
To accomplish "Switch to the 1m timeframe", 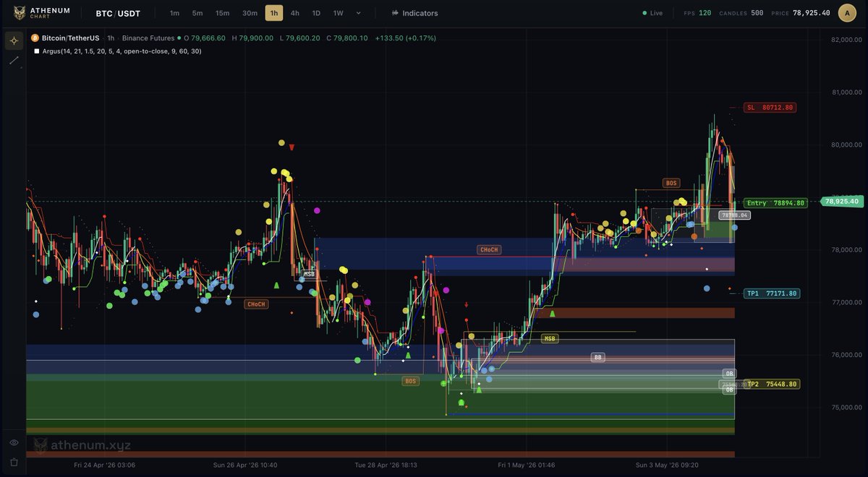I will click(174, 13).
